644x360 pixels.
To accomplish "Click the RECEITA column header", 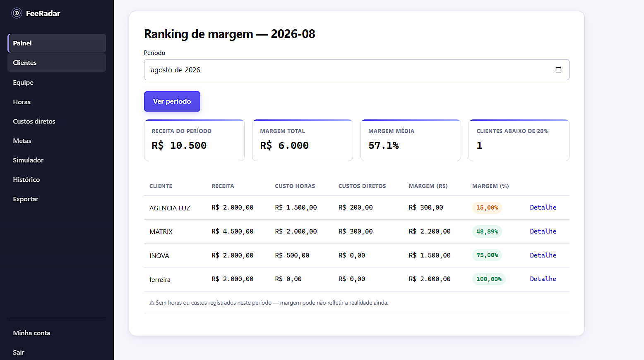I will (223, 186).
